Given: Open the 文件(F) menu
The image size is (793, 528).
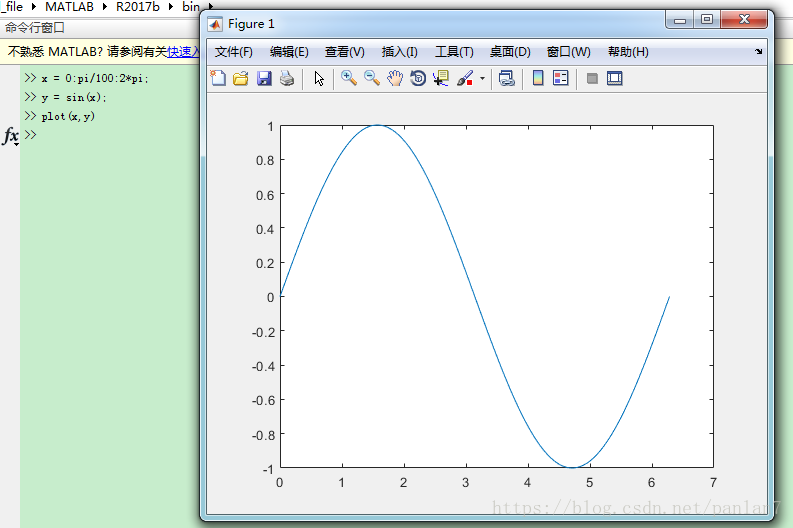Looking at the screenshot, I should (234, 52).
